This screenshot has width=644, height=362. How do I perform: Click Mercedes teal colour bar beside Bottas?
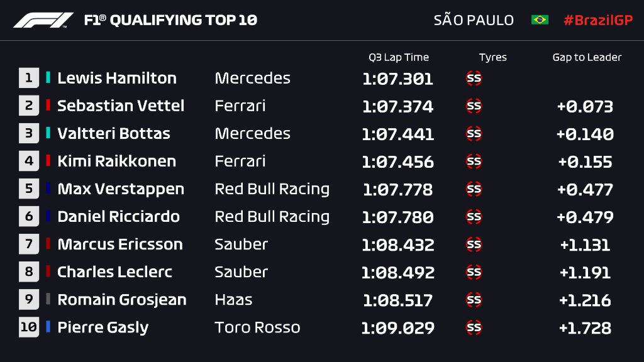pyautogui.click(x=48, y=133)
